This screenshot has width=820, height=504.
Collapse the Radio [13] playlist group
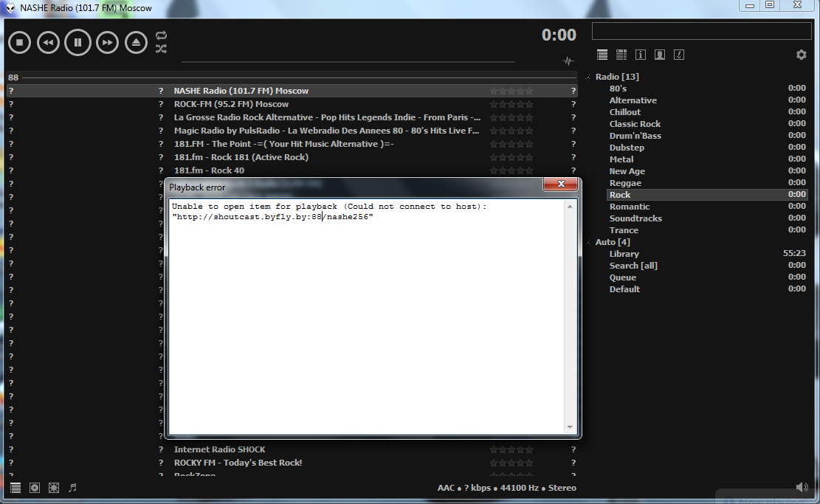click(x=588, y=77)
